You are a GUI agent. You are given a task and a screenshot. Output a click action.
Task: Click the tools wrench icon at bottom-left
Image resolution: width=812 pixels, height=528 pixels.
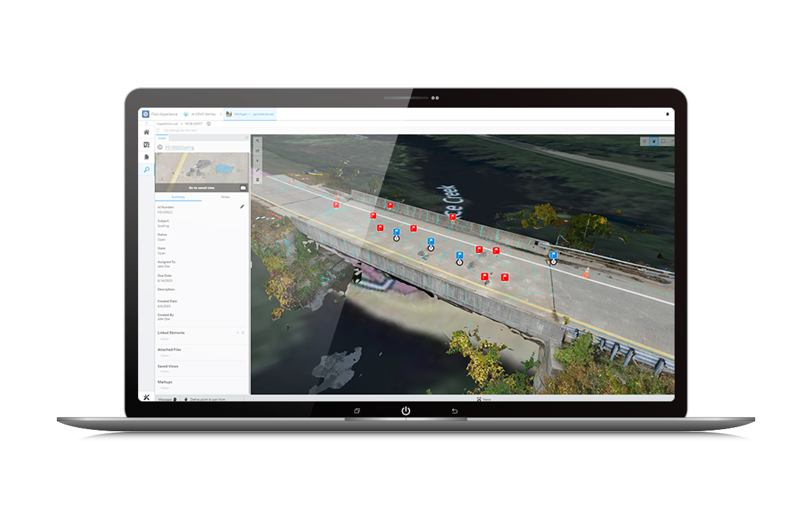coord(146,397)
